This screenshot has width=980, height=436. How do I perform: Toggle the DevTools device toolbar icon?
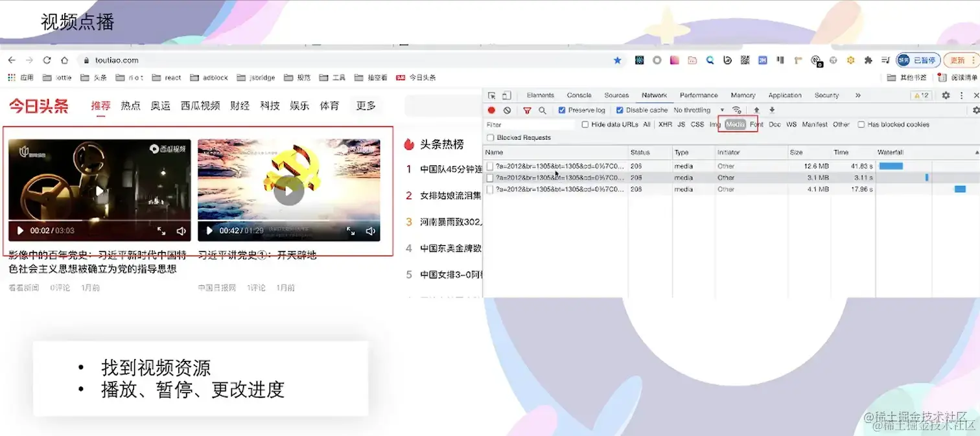[x=507, y=95]
